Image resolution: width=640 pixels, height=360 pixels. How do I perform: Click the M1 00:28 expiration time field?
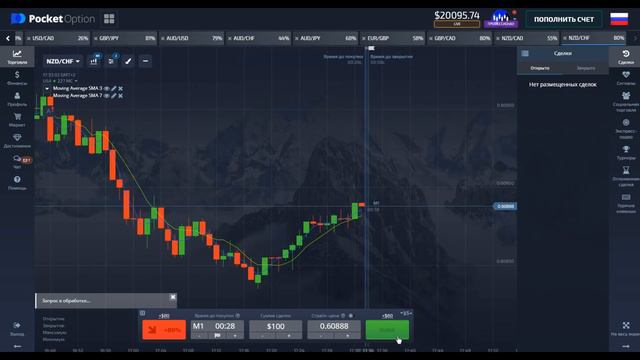pos(217,326)
